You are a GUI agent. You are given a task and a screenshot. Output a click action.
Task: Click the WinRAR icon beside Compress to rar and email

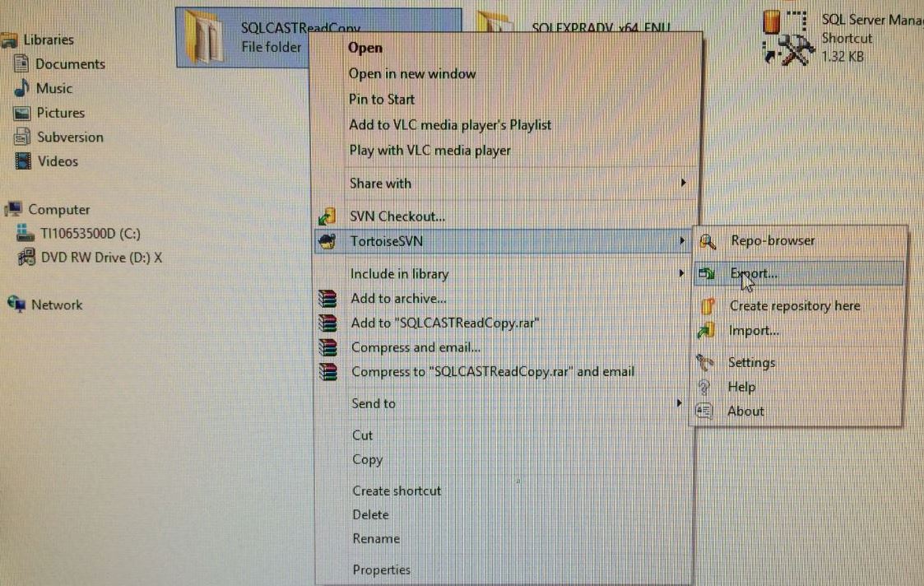click(328, 371)
